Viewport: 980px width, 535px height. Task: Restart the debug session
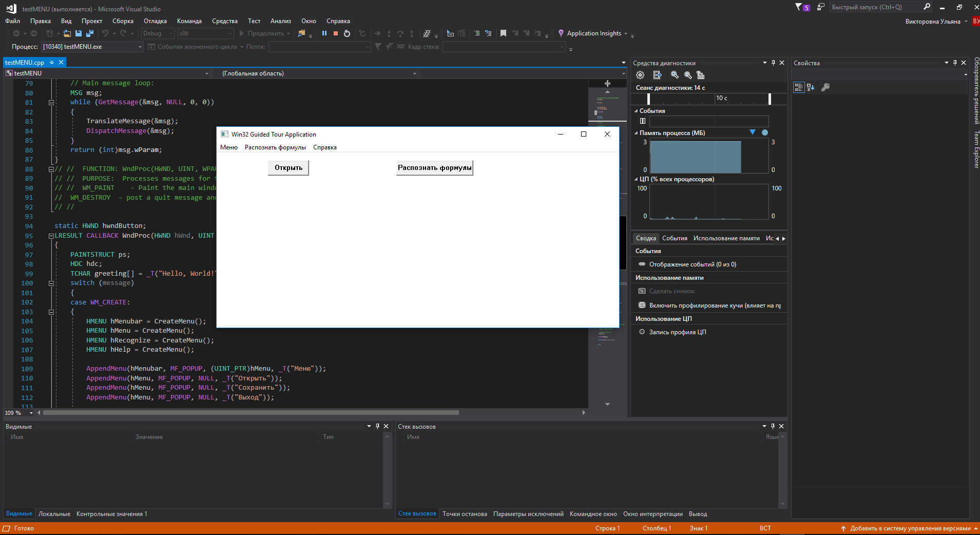[x=347, y=33]
